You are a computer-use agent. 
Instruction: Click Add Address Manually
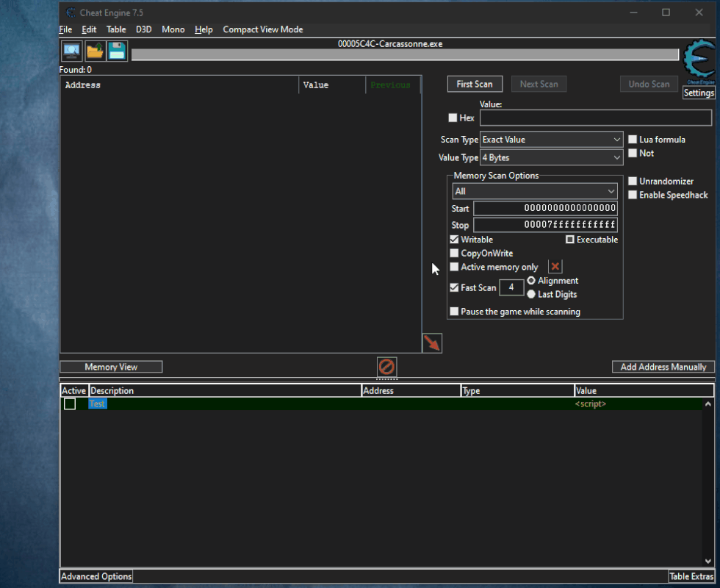(663, 367)
